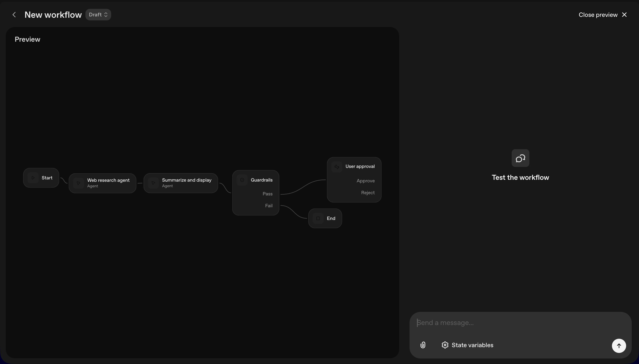Open State variables settings
The height and width of the screenshot is (364, 639).
472,345
